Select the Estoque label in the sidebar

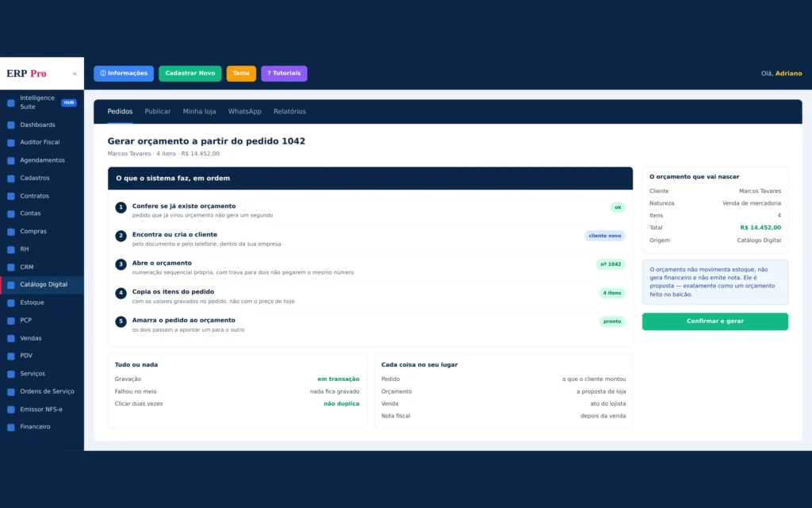pyautogui.click(x=32, y=302)
